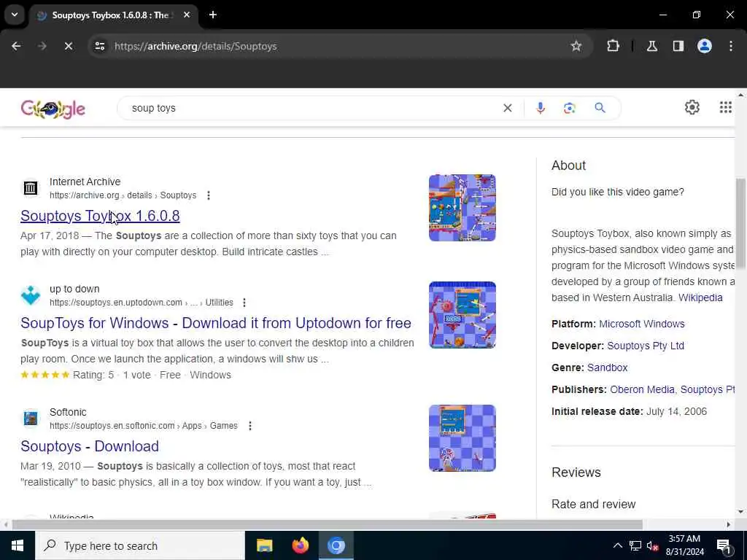Open the Wikipedia link in About panel
The height and width of the screenshot is (560, 747).
(700, 297)
